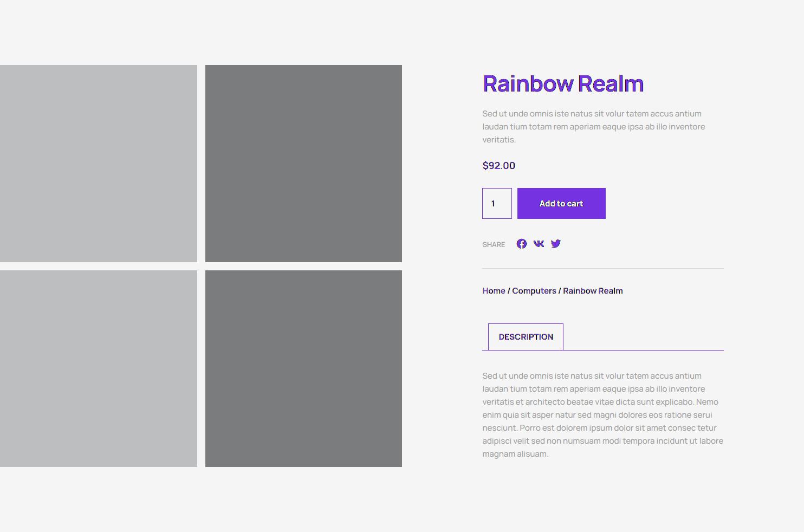Screen dimensions: 804x532
Task: Open the top-left product gallery image
Action: (x=99, y=164)
